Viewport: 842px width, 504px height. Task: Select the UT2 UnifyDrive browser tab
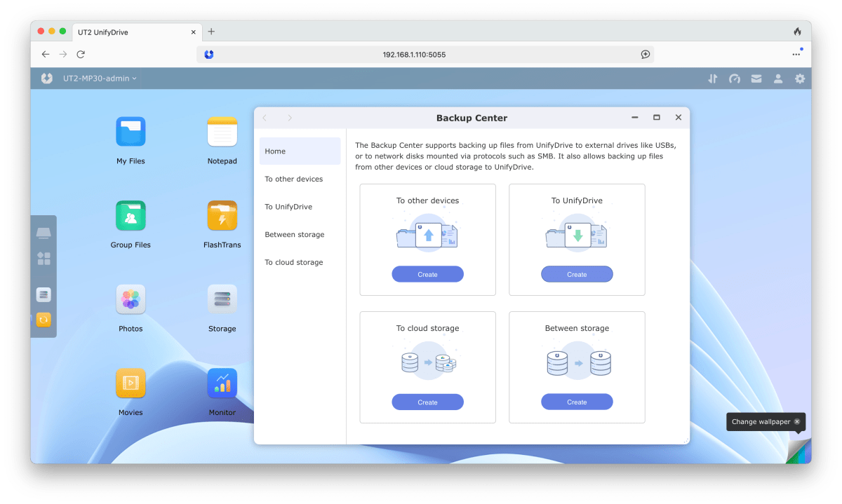137,32
